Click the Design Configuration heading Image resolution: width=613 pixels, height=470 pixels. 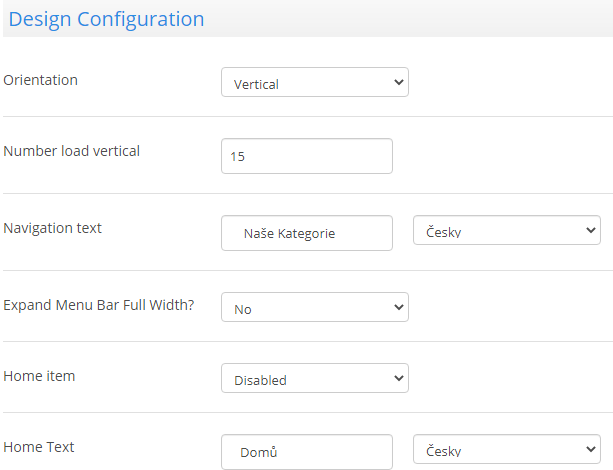pos(106,19)
